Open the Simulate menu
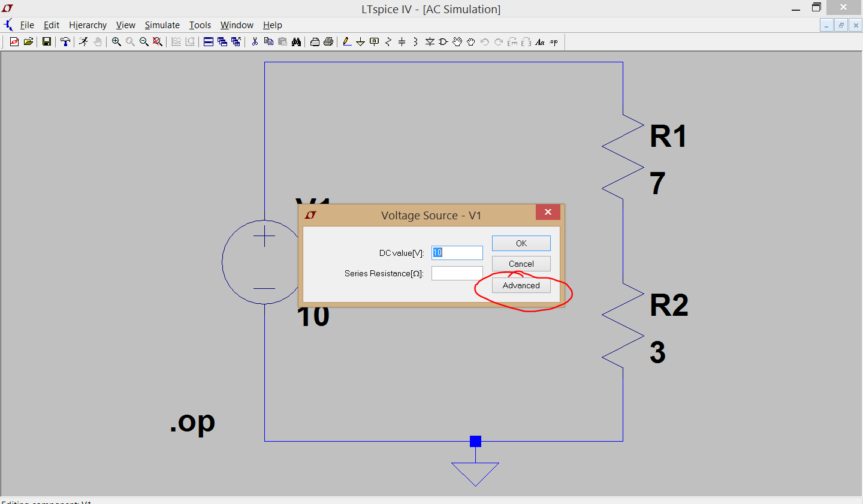The image size is (863, 504). [x=162, y=25]
